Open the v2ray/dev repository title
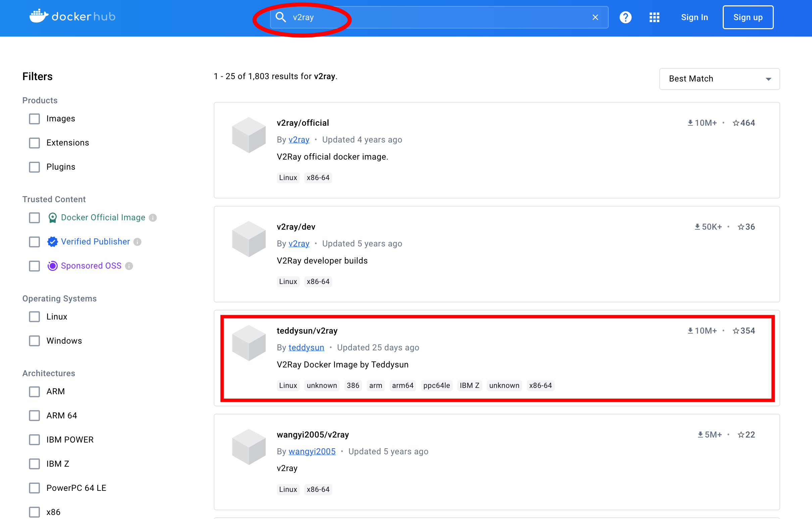Image resolution: width=812 pixels, height=519 pixels. click(x=296, y=227)
